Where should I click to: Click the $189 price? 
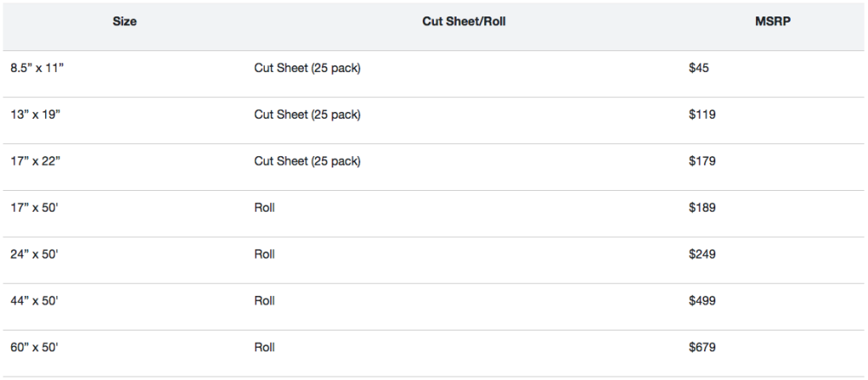[702, 207]
